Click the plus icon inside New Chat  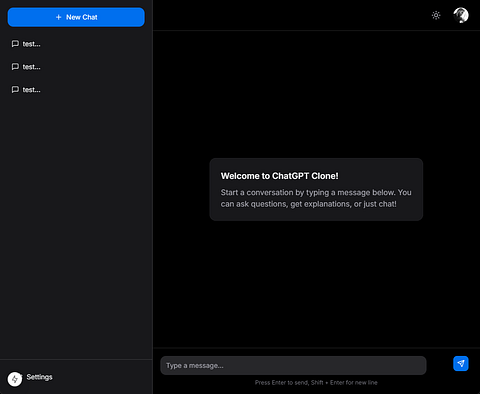(x=59, y=17)
